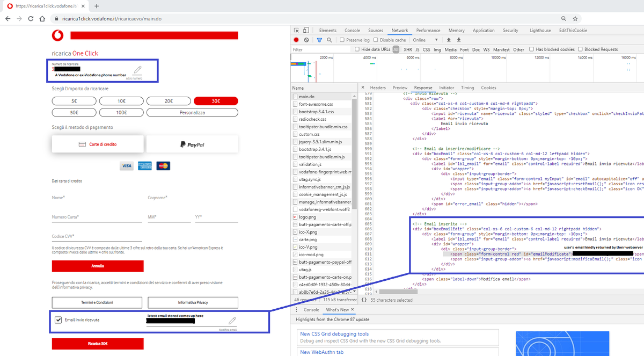Viewport: 644px width, 356px height.
Task: Select the 10€ recharge amount
Action: click(x=121, y=100)
